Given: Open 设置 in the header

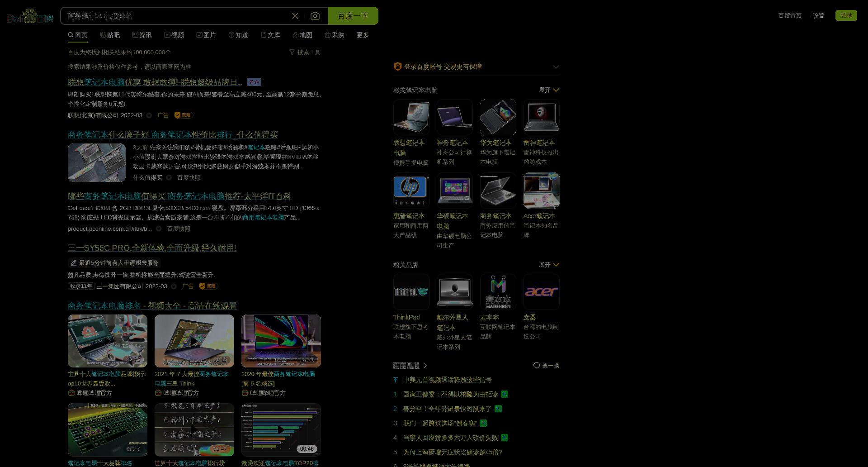Looking at the screenshot, I should pyautogui.click(x=818, y=15).
